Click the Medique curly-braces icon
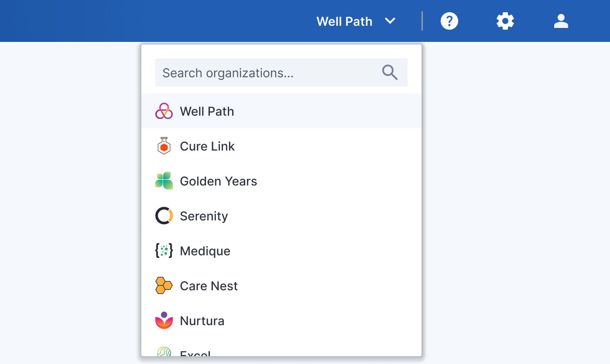The width and height of the screenshot is (610, 364). 164,251
